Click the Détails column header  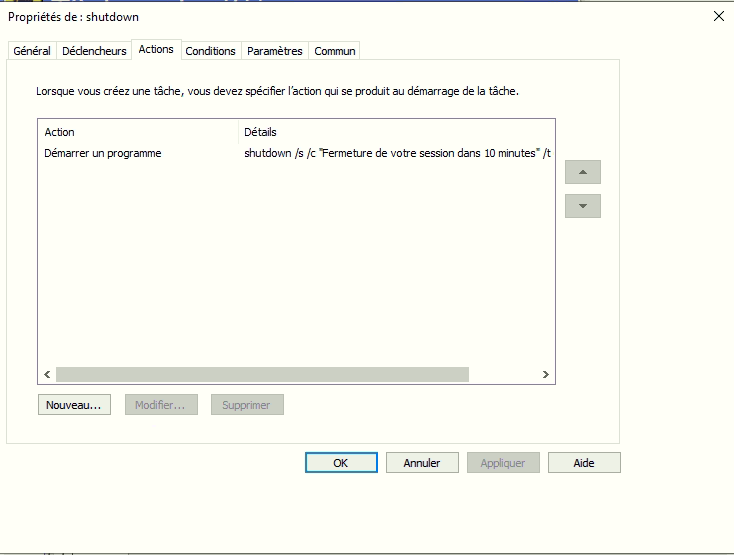(x=395, y=132)
